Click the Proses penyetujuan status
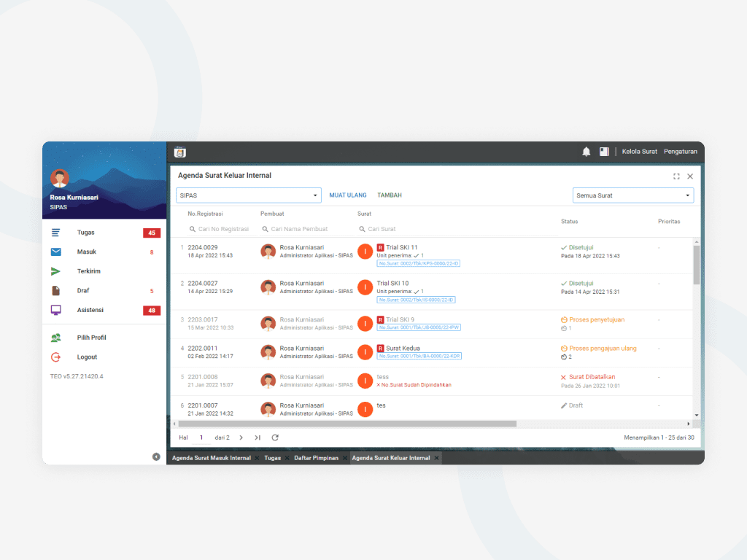The height and width of the screenshot is (560, 747). click(x=592, y=319)
